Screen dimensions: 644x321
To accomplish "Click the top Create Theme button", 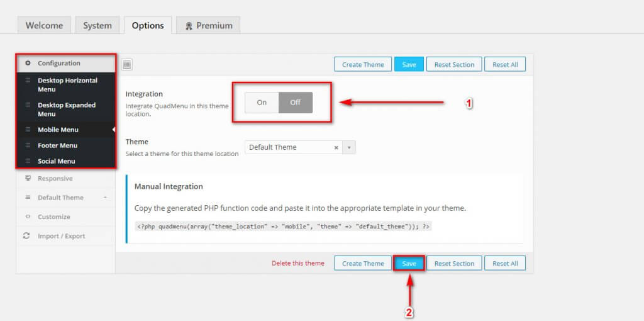I will pos(363,65).
